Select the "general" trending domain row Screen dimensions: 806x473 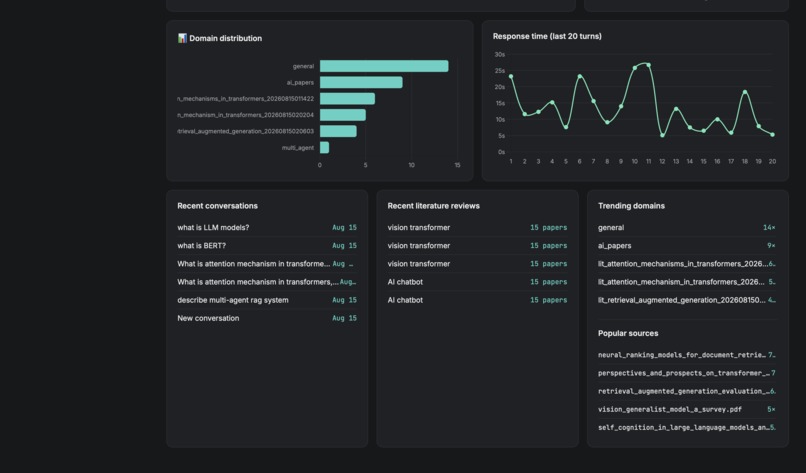point(687,227)
